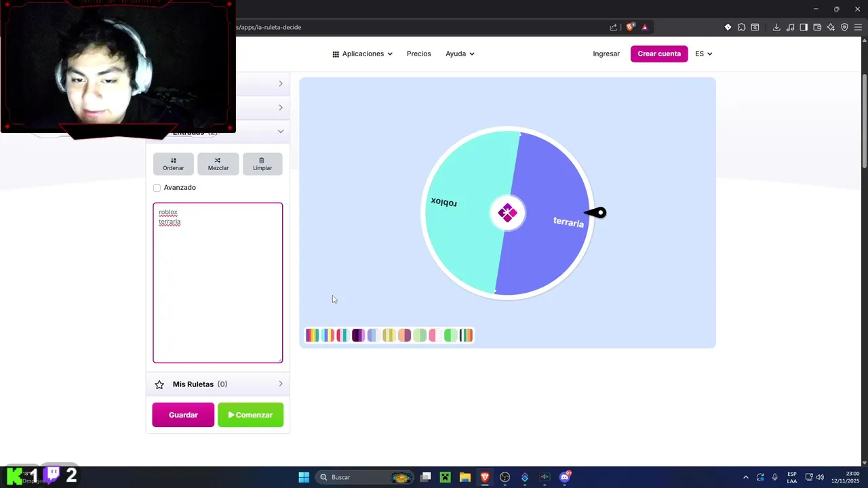Select the pink and white palette
The image size is (868, 488).
tap(435, 335)
